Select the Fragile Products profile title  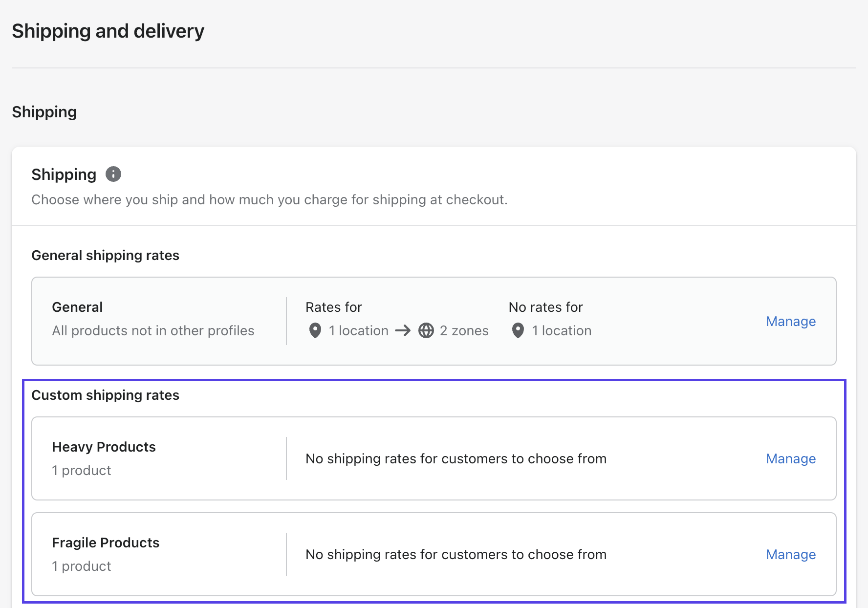106,543
